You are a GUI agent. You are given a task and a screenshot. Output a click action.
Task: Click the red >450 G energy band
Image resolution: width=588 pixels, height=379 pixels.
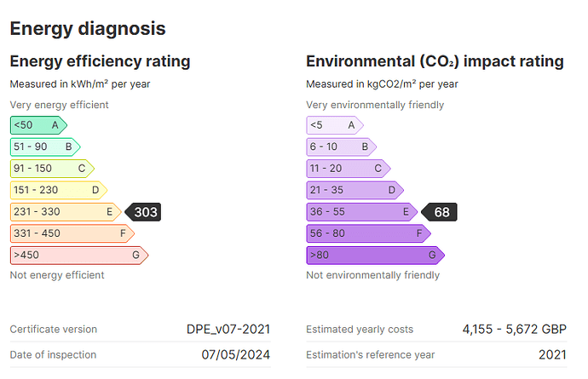(79, 256)
